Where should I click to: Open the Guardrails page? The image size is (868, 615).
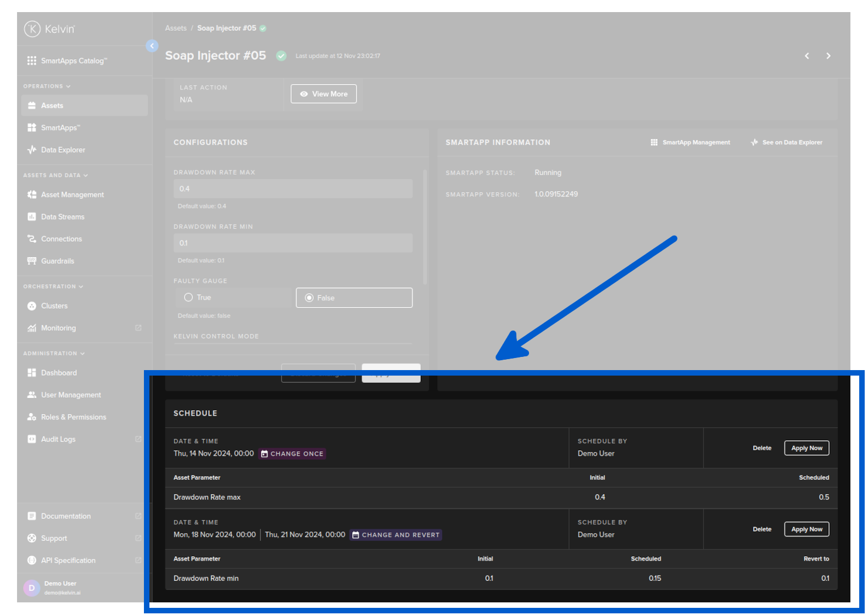[57, 261]
